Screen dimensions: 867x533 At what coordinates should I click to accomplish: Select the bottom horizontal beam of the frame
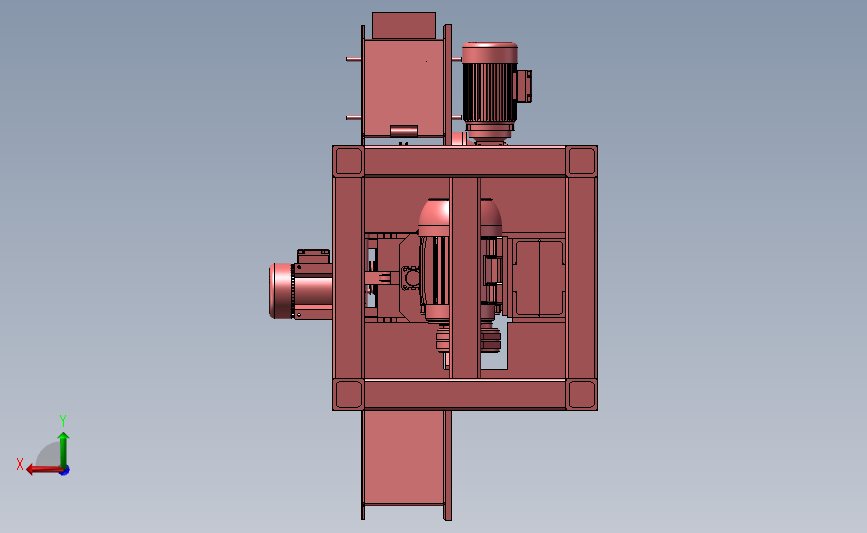click(x=465, y=395)
